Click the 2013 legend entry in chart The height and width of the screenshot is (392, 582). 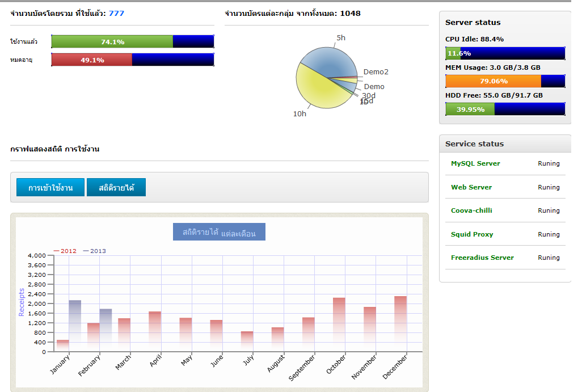pos(94,251)
